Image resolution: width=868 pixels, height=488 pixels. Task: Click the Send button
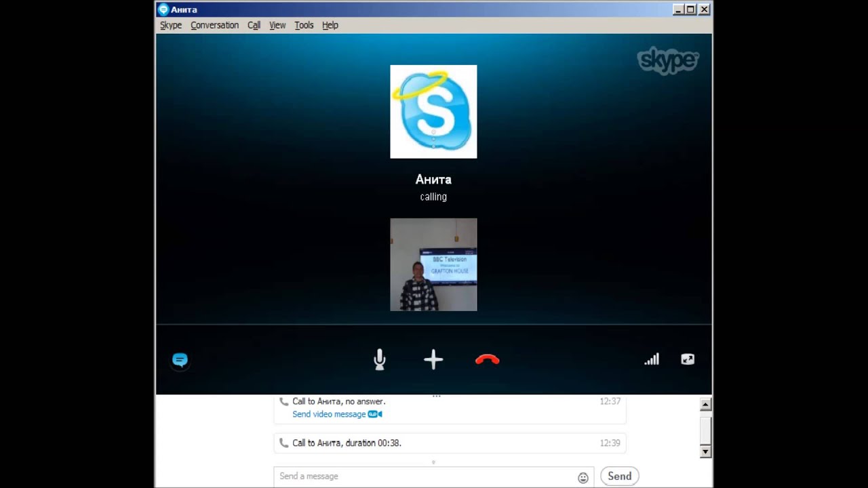coord(619,476)
